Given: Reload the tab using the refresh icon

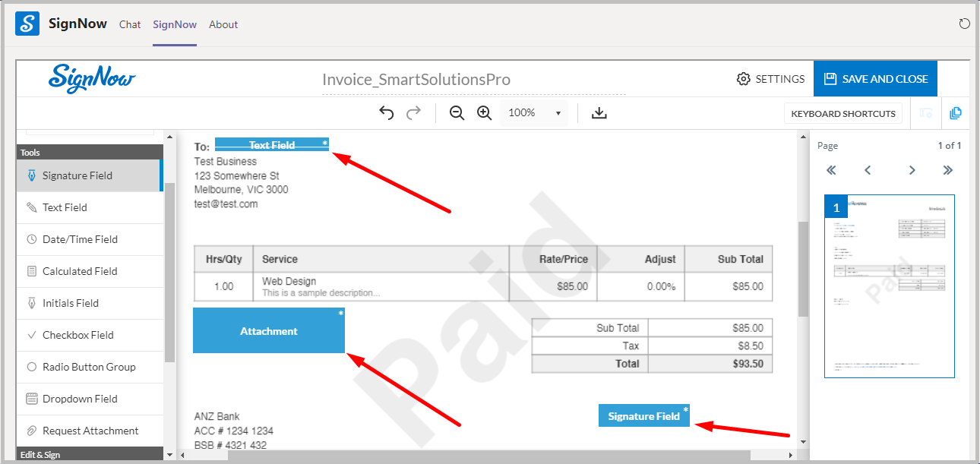Looking at the screenshot, I should (x=965, y=24).
